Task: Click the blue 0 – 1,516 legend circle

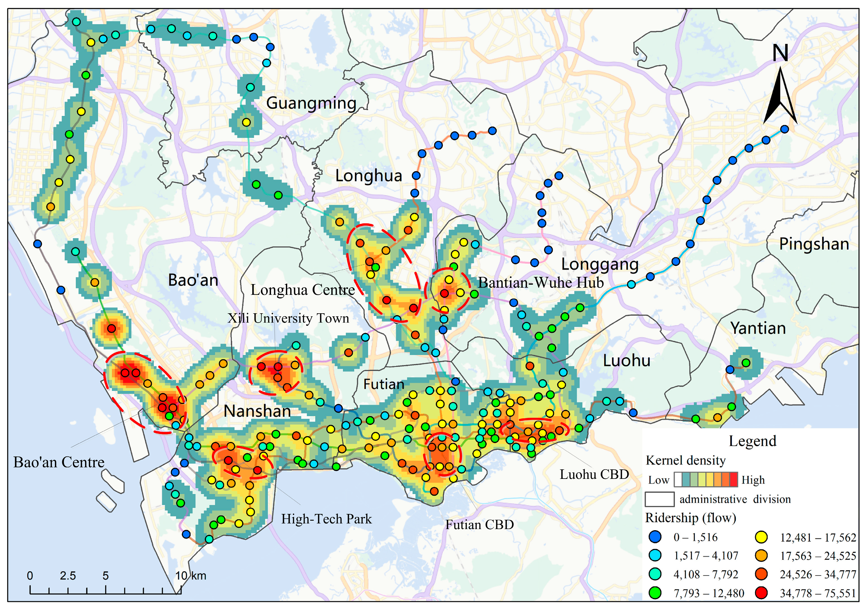Action: tap(655, 537)
